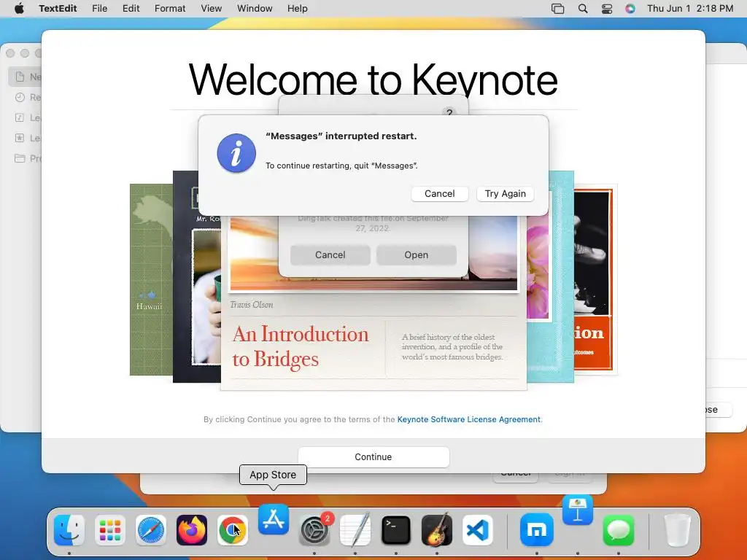Open Stage Manager menu bar icon
The width and height of the screenshot is (747, 560).
(558, 9)
